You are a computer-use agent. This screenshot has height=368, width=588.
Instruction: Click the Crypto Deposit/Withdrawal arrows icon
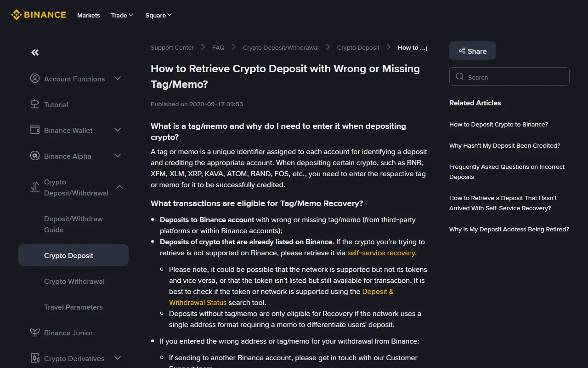pos(35,187)
